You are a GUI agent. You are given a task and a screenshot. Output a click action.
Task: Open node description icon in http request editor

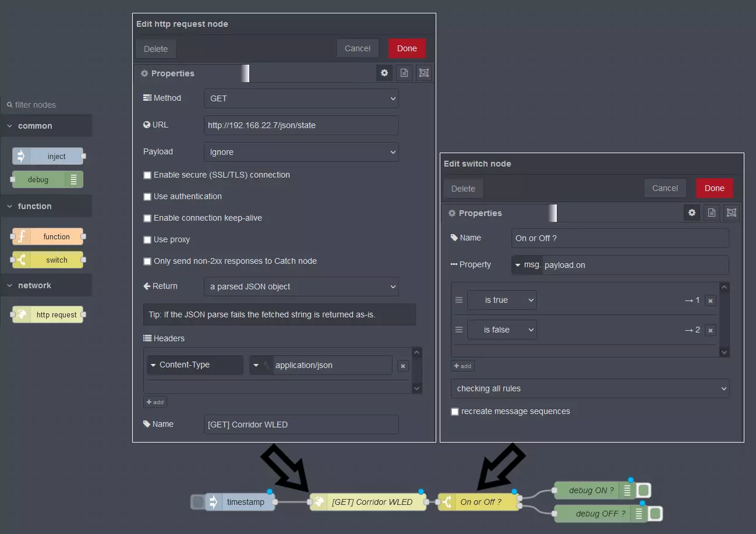tap(404, 73)
